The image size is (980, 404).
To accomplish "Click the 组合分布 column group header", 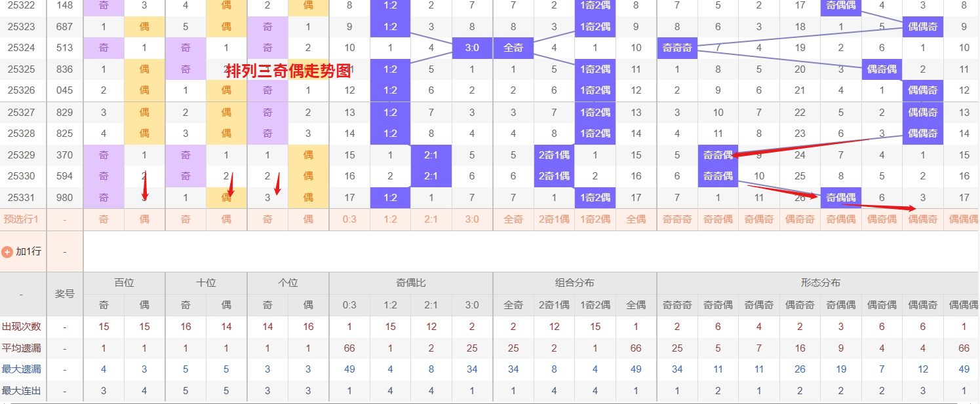I will [x=574, y=283].
